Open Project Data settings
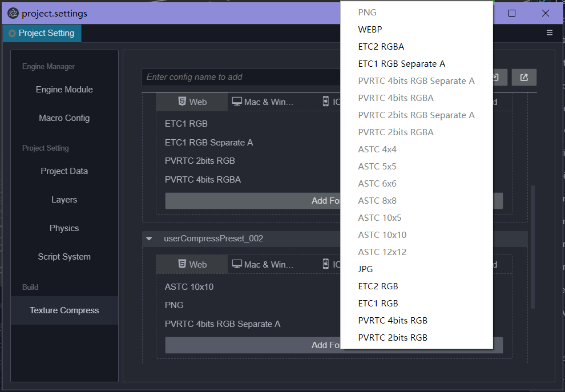 click(64, 171)
